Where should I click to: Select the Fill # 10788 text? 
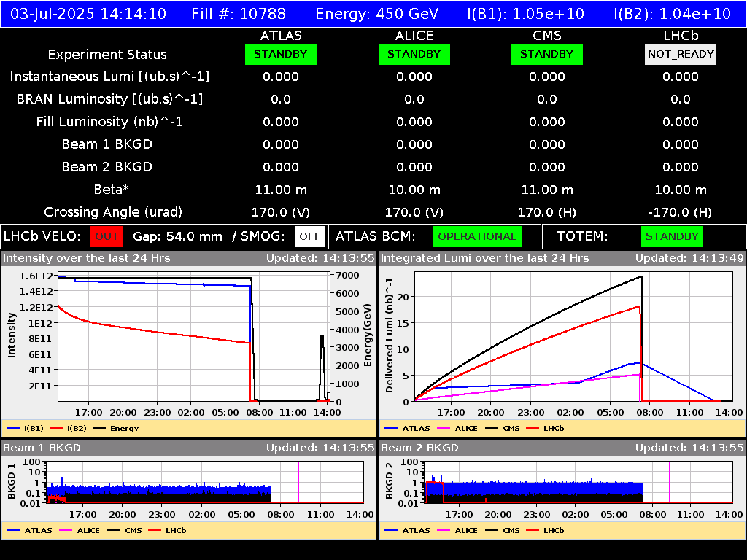click(239, 13)
